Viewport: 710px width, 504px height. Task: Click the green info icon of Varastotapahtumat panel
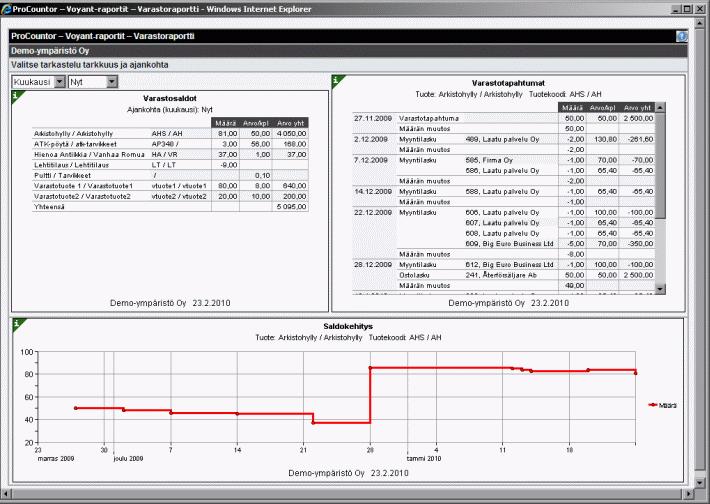tap(337, 81)
